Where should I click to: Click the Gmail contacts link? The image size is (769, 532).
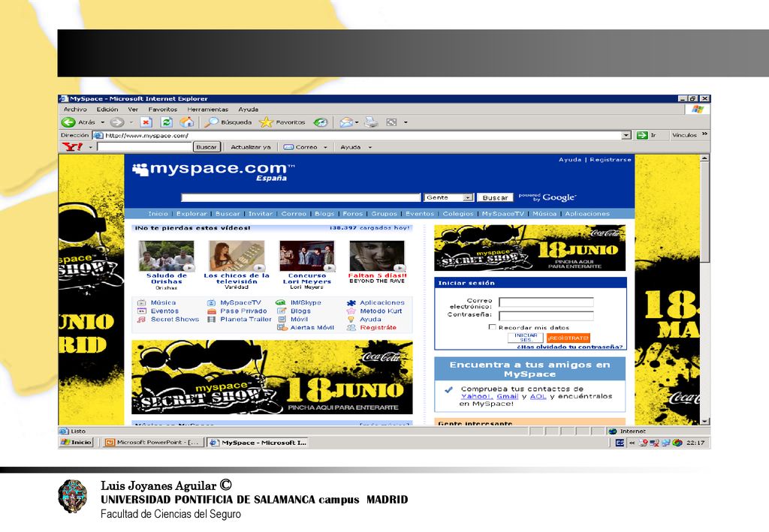tap(507, 396)
